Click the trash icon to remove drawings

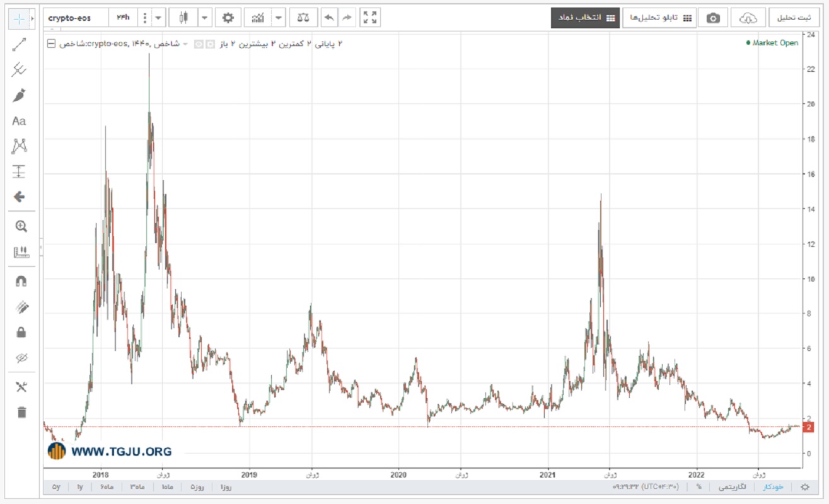(x=21, y=413)
